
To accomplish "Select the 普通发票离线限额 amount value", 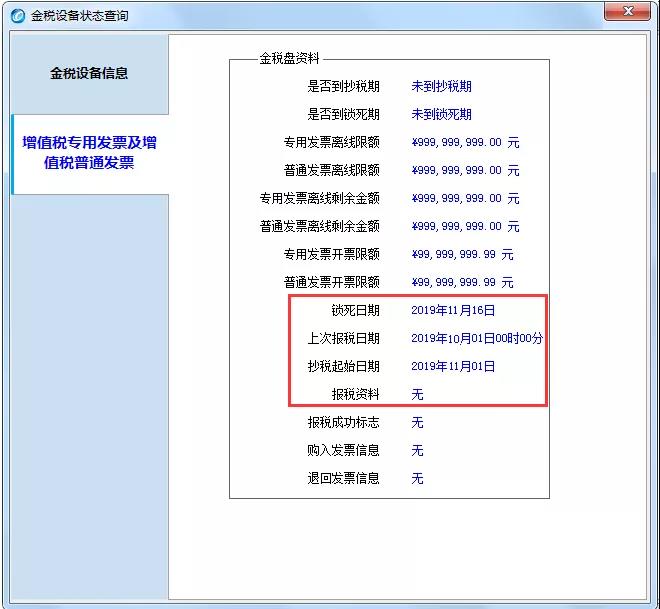I will 465,171.
